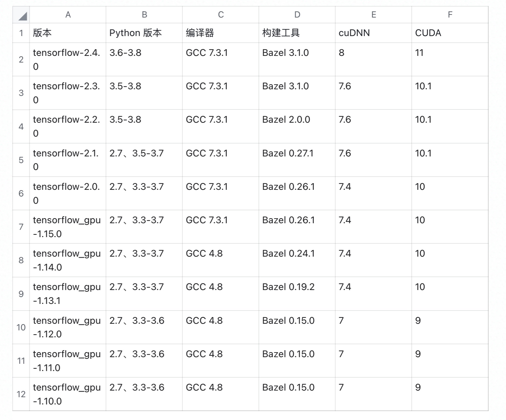Screen dimensions: 506x420
Task: Click '3.5-3.8' cell in tensorflow-2.3.0 row
Action: tap(144, 93)
